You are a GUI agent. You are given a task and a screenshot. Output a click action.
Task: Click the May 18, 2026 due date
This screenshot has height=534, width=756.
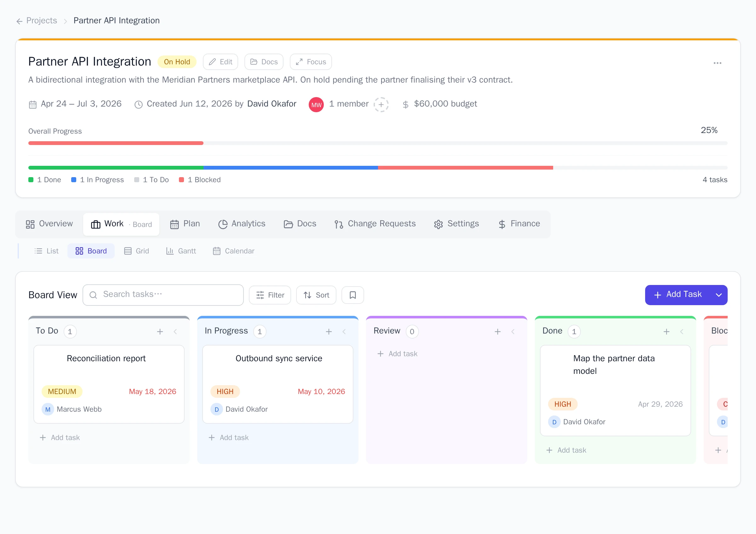(152, 392)
